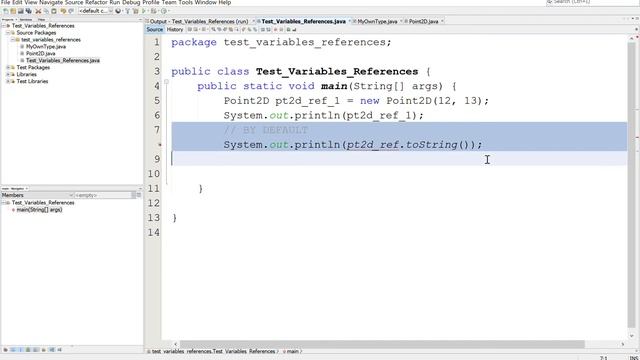
Task: Close the Point2D.java tab
Action: 442,21
